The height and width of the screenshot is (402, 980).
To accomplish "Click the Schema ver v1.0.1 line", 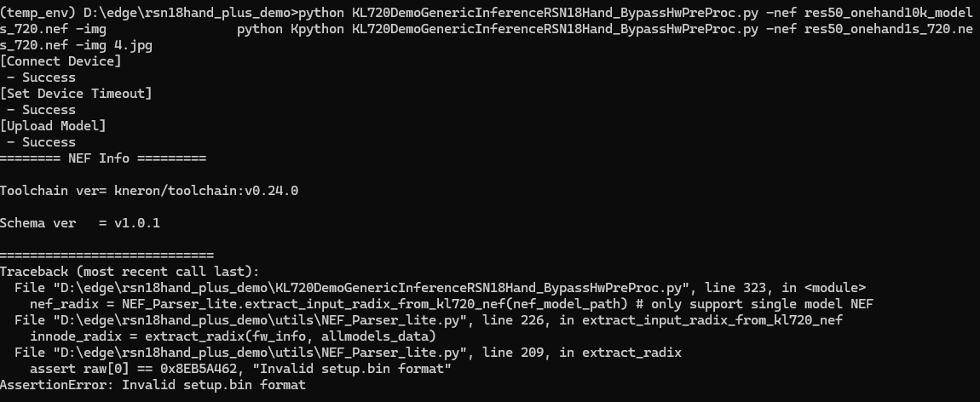I will (x=80, y=223).
